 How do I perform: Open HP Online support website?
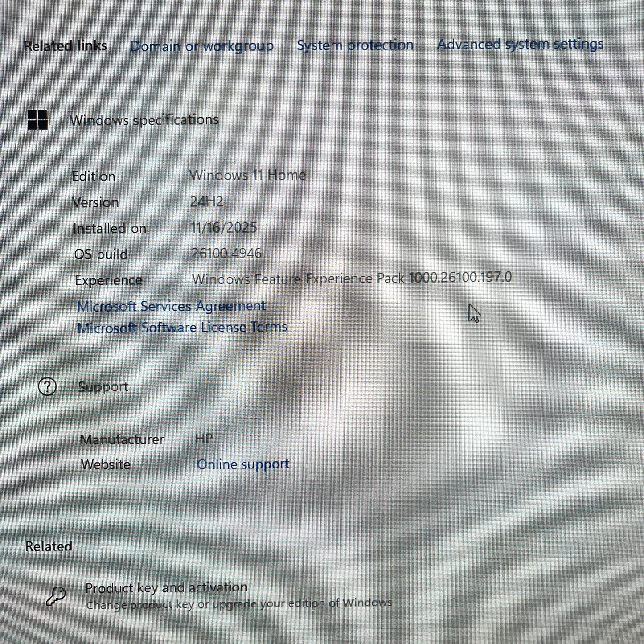point(243,464)
